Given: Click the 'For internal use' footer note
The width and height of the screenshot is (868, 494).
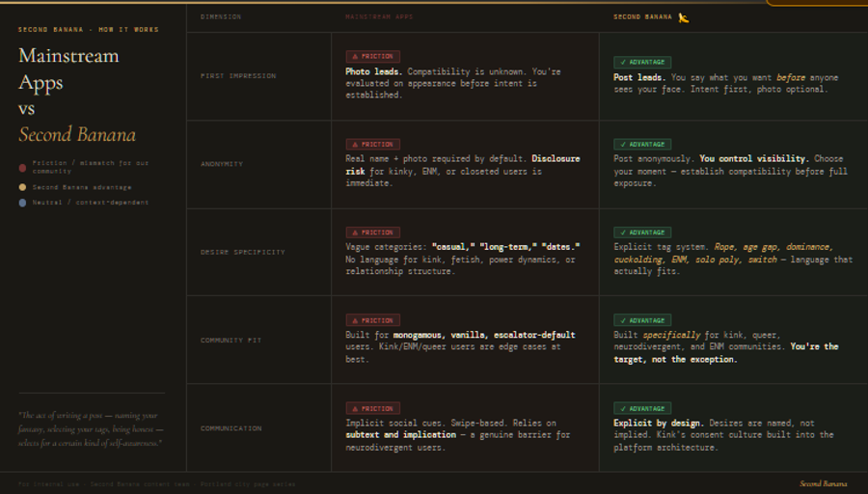Looking at the screenshot, I should pos(156,484).
